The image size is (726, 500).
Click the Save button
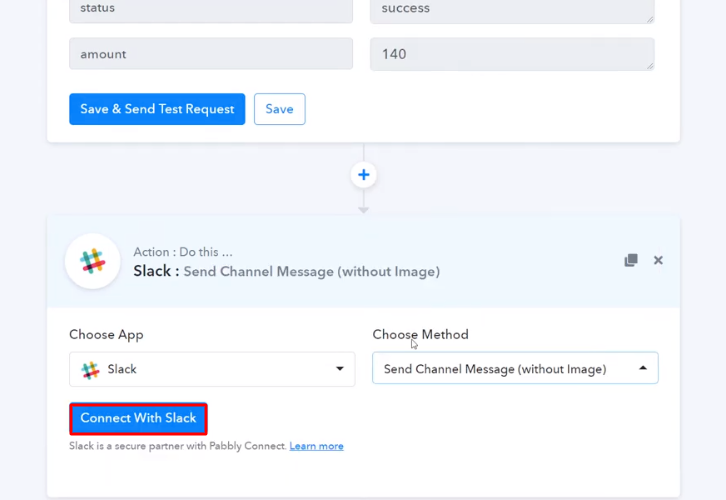click(x=279, y=109)
